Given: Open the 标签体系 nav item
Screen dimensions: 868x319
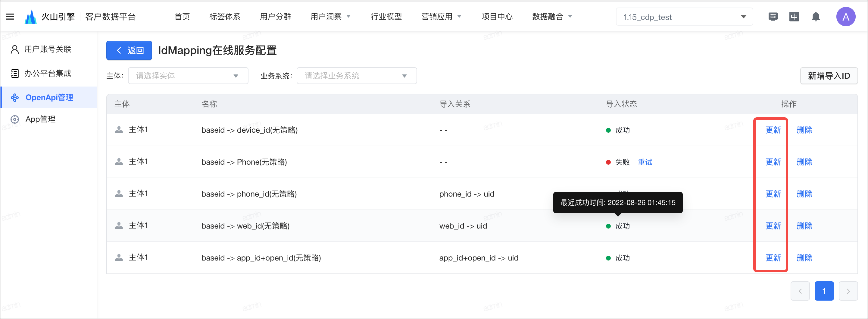Looking at the screenshot, I should point(225,17).
